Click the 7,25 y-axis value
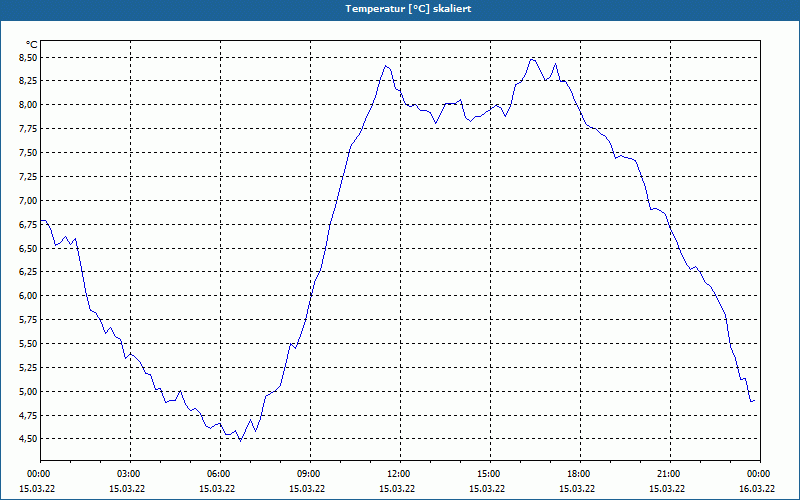800x500 pixels. (29, 177)
